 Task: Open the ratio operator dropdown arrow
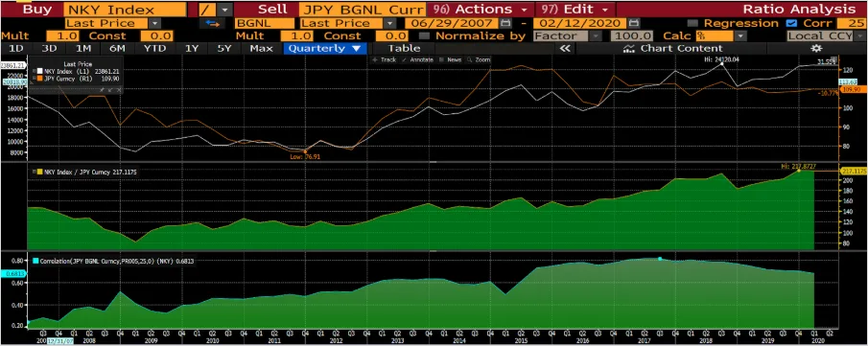224,10
